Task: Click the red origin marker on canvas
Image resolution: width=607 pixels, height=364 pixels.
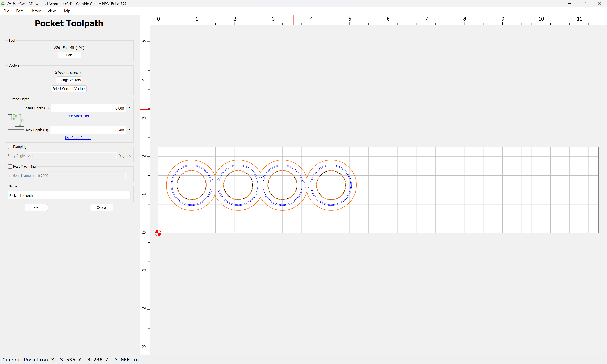Action: click(158, 233)
